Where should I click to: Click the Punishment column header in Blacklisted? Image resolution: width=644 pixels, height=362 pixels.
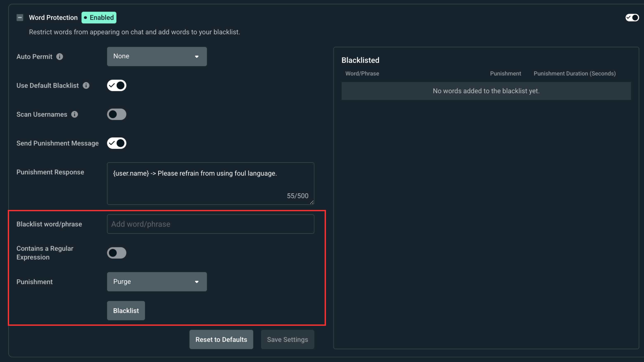pos(505,73)
